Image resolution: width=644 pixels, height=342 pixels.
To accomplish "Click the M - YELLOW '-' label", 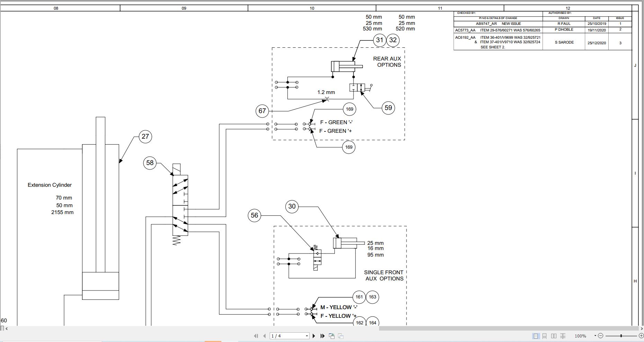I will coord(339,307).
